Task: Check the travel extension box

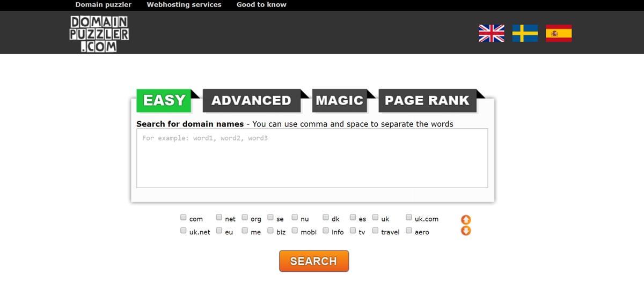Action: click(376, 231)
